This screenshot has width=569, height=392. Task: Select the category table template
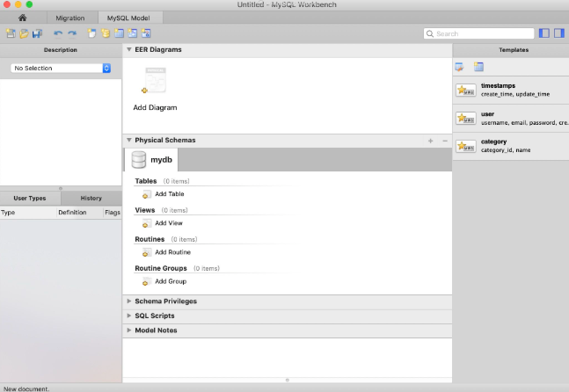tap(511, 146)
